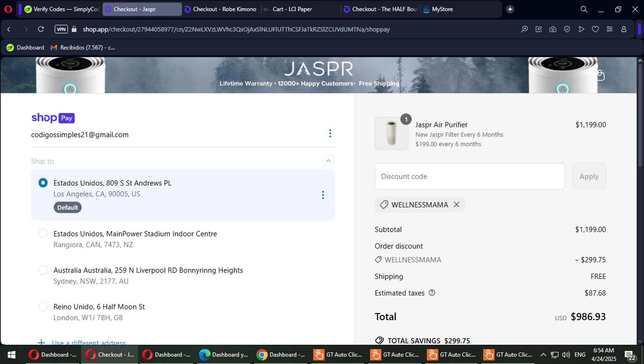Switch to Checkout - The HALF Boutique tab
This screenshot has height=364, width=644.
pyautogui.click(x=380, y=9)
